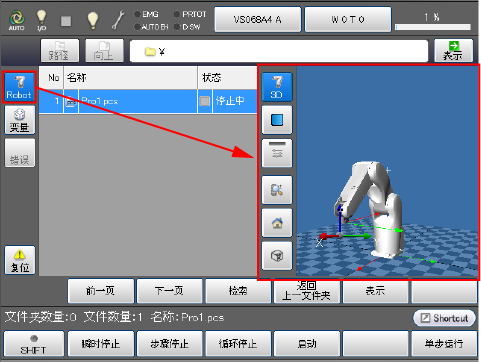
Task: Expand the view settings sliders button
Action: coord(277,153)
